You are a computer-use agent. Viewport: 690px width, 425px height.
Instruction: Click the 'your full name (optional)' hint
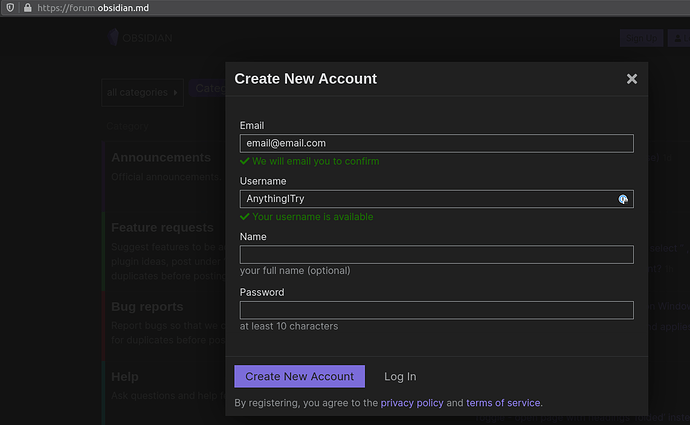tap(295, 271)
